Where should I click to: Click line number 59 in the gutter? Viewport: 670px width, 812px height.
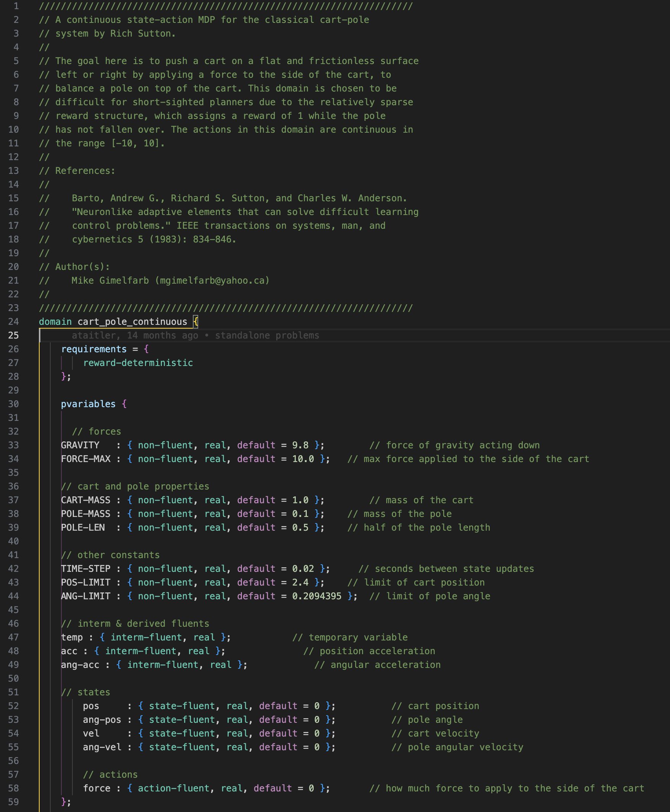click(x=13, y=802)
